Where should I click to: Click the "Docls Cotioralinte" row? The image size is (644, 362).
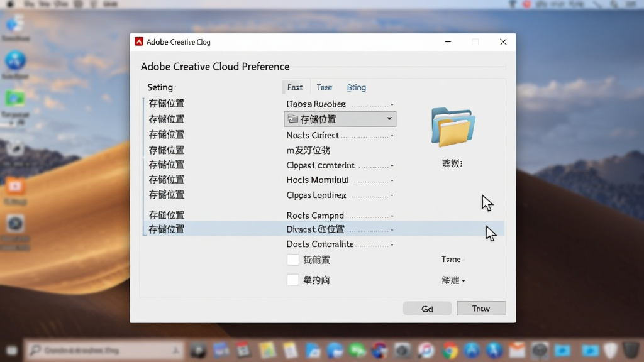(340, 244)
